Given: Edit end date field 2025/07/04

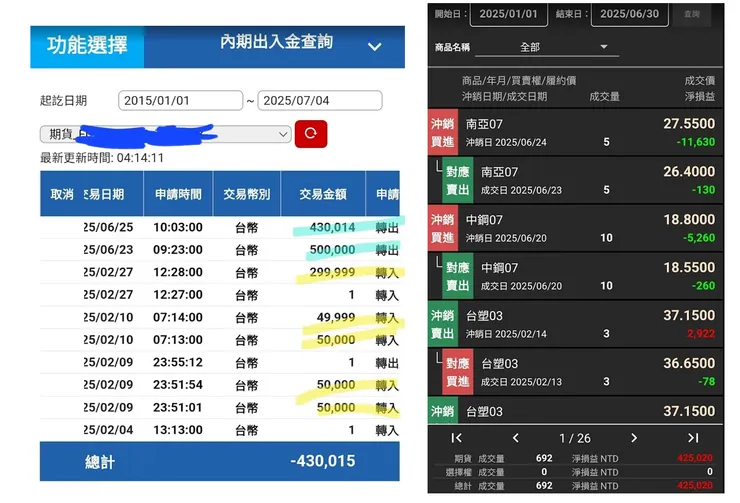Looking at the screenshot, I should 320,101.
